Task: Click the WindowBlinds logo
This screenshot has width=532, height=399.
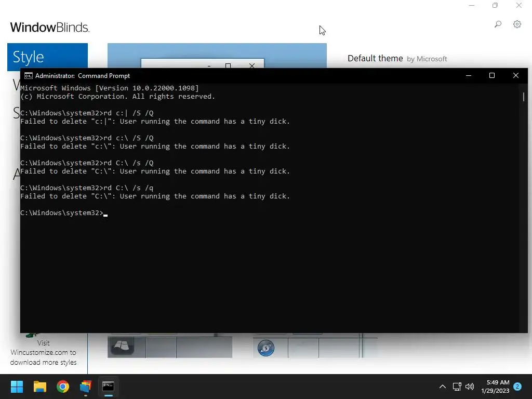Action: pyautogui.click(x=49, y=27)
